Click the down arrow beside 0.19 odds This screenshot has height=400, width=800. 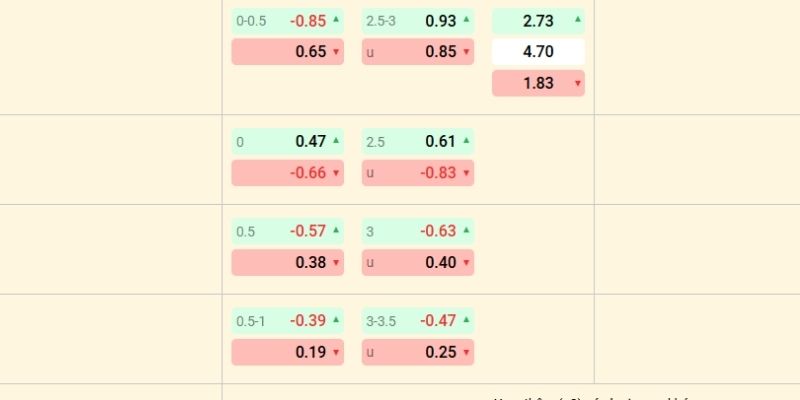(x=336, y=353)
